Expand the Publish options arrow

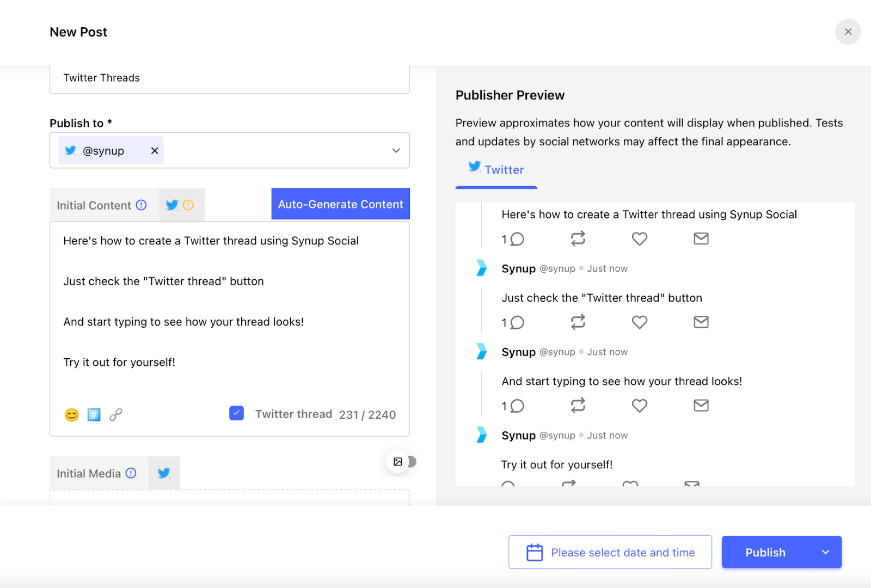[x=825, y=552]
